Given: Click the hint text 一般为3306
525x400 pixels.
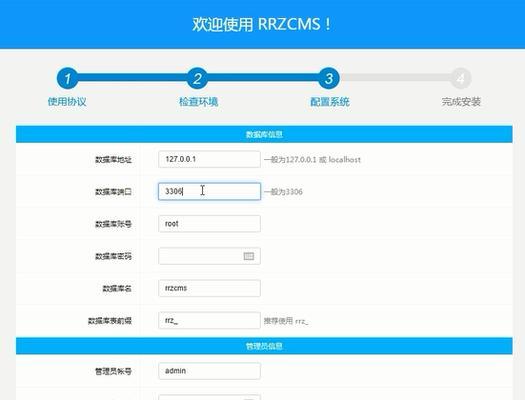Looking at the screenshot, I should point(283,192).
